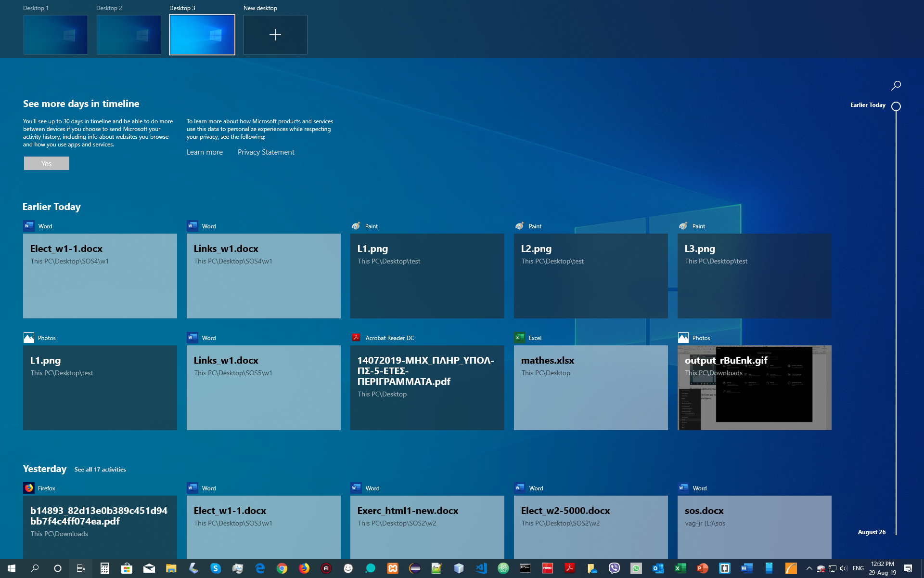Click the Word icon on Exerc_html1-new.docx card
The height and width of the screenshot is (578, 924).
(357, 488)
